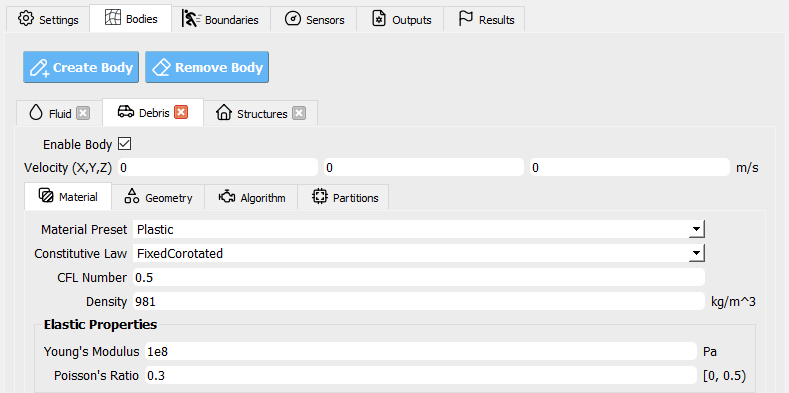Close the Debris body tab

(181, 112)
